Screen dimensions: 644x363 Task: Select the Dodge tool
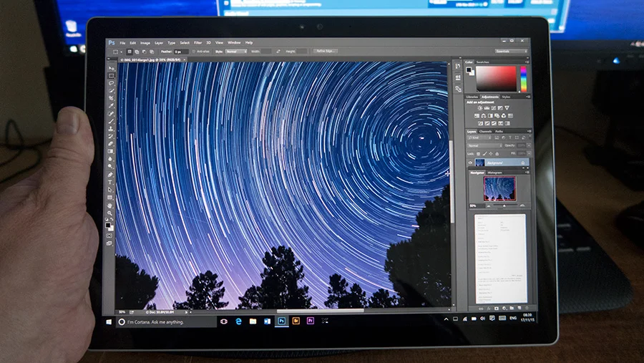(x=111, y=167)
